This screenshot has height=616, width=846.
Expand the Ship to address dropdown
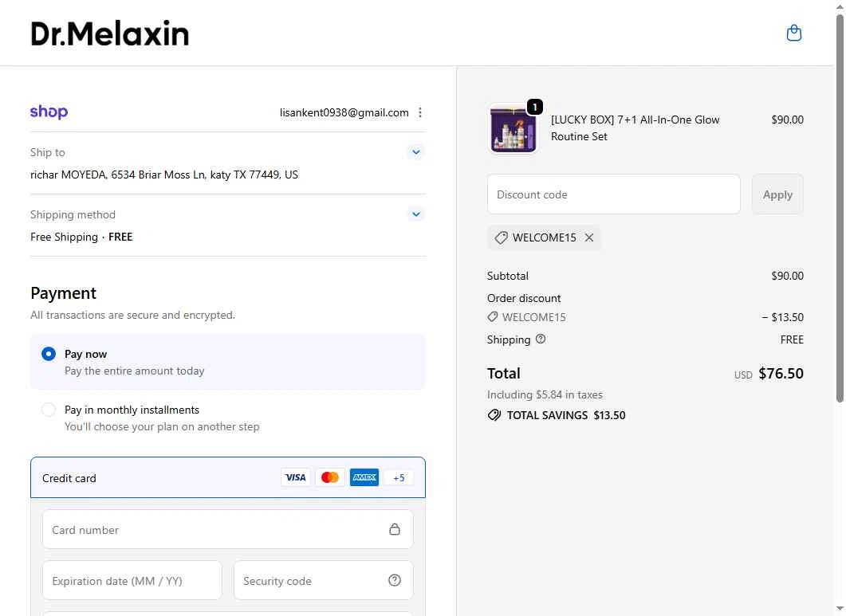[x=416, y=152]
